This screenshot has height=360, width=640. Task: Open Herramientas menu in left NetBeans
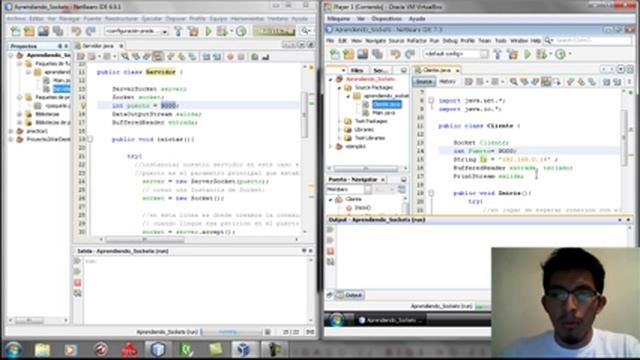point(247,19)
